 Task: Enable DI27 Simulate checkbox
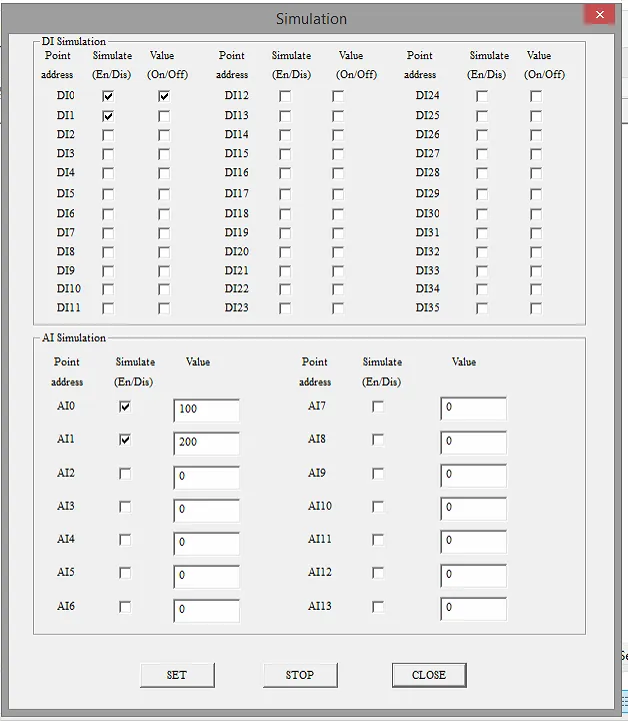click(482, 154)
